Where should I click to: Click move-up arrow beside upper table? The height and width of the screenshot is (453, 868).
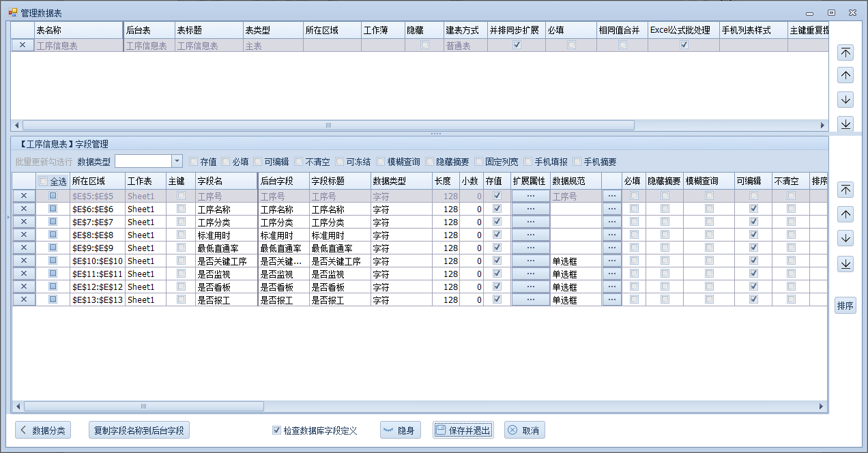click(x=845, y=76)
